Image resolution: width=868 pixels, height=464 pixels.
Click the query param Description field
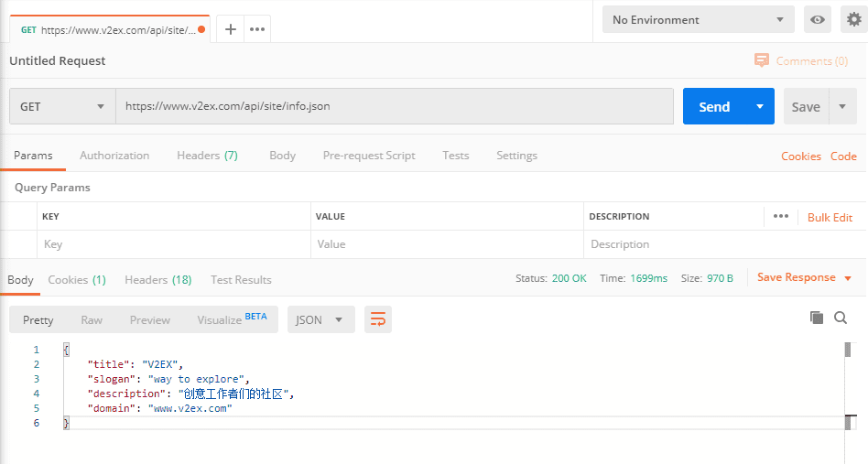[724, 243]
